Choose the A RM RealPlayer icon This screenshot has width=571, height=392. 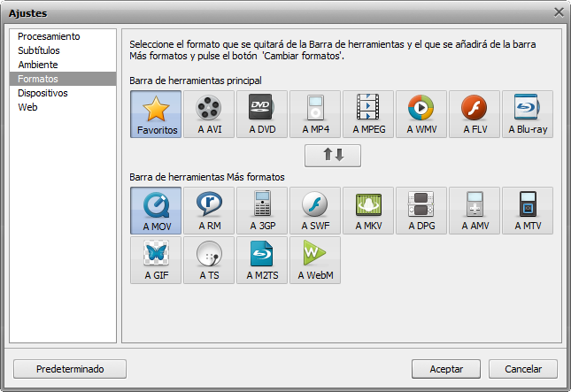coord(209,211)
